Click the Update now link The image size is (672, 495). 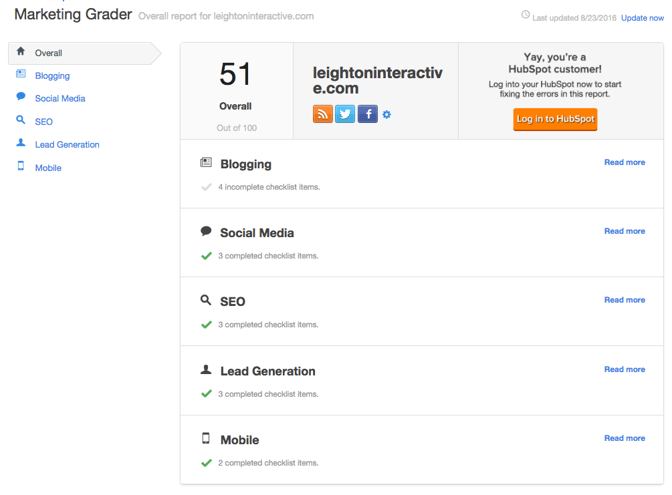pyautogui.click(x=642, y=18)
